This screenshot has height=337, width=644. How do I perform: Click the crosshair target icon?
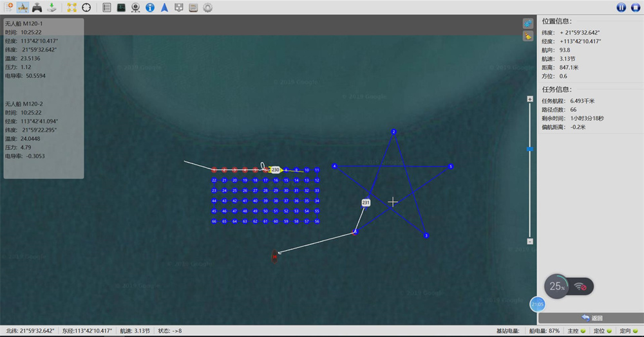[86, 7]
